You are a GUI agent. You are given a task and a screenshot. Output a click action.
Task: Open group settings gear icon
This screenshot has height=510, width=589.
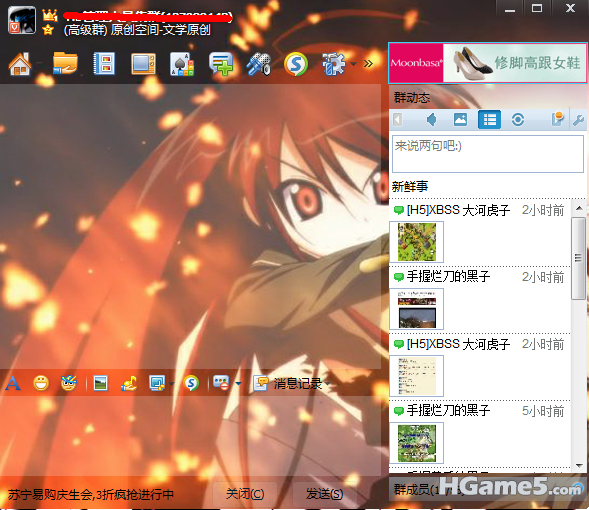click(334, 64)
